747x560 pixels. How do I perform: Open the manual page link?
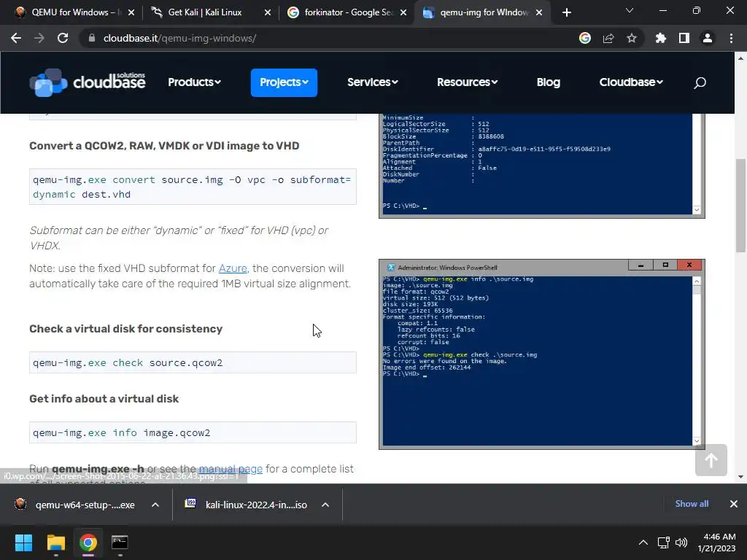tap(231, 469)
